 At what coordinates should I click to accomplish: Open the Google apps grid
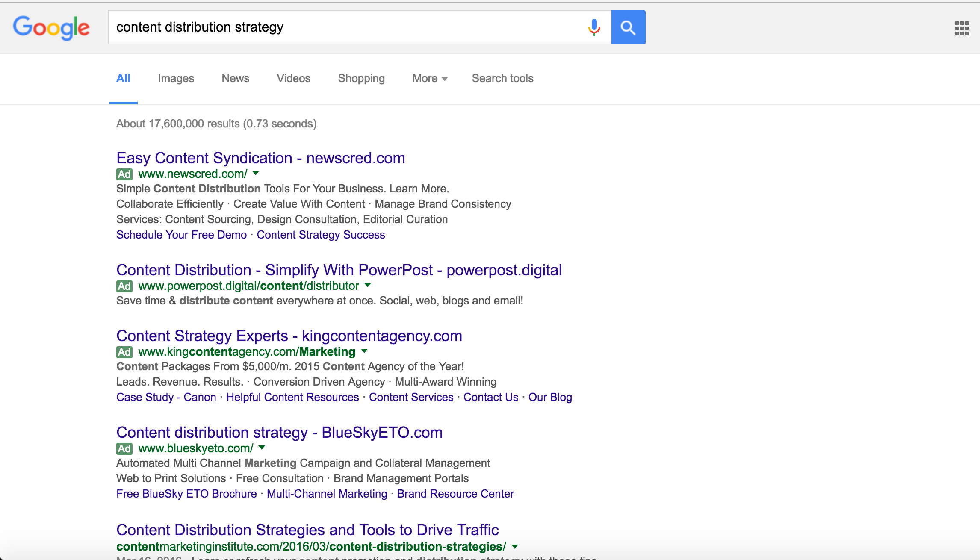(962, 28)
